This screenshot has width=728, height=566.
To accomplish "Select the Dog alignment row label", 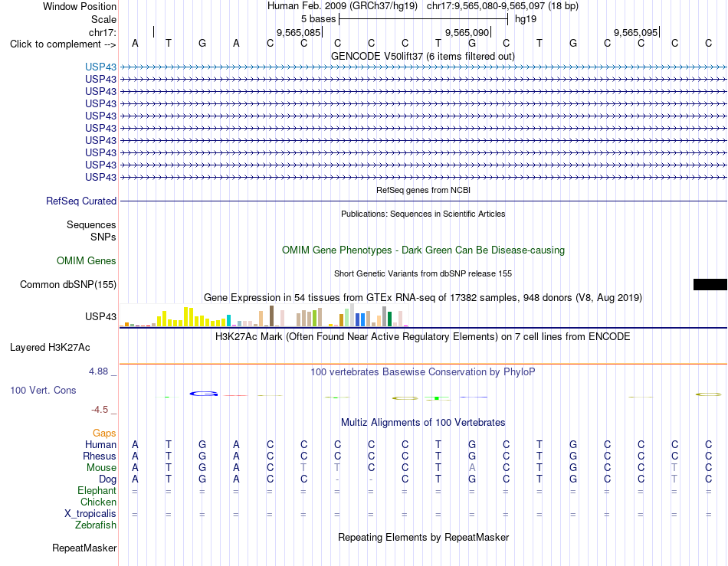I will tap(107, 479).
